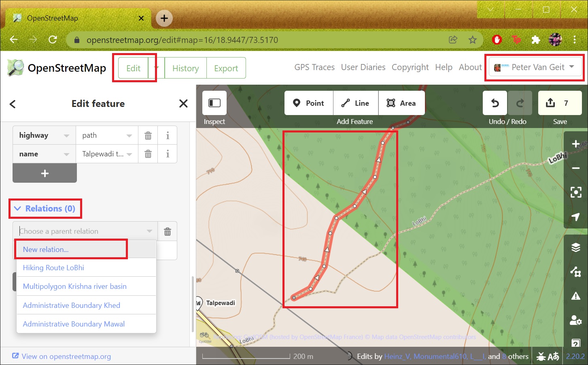Viewport: 588px width, 365px height.
Task: Bookmark this page with the star icon
Action: pyautogui.click(x=472, y=40)
